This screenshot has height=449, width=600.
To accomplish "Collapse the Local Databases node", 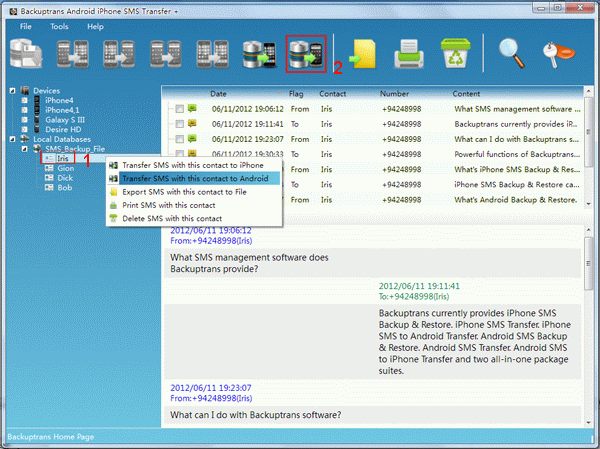I will pos(13,139).
